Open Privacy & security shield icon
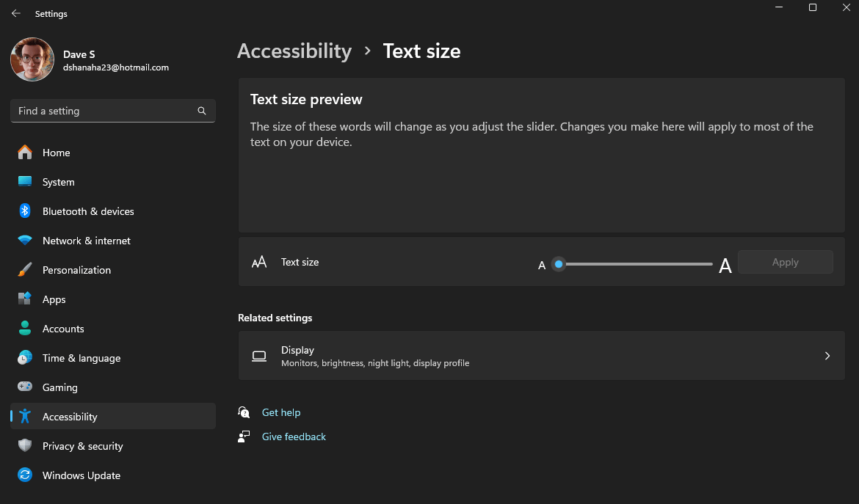Image resolution: width=859 pixels, height=504 pixels. pyautogui.click(x=25, y=446)
